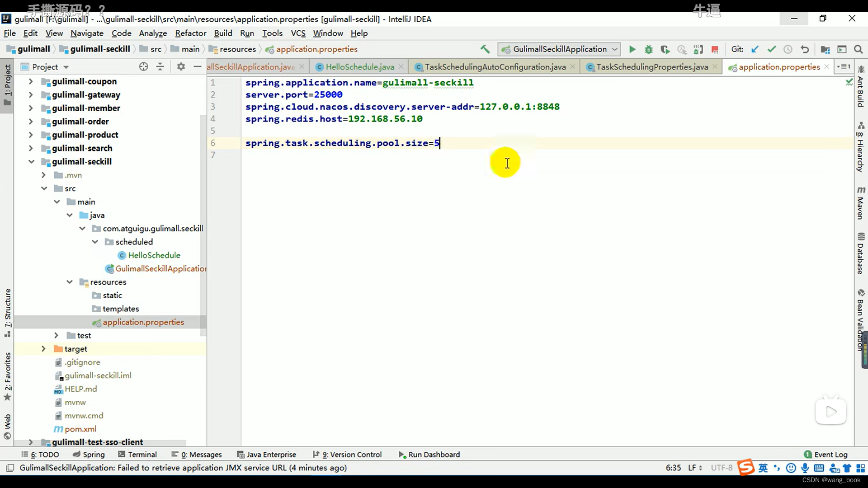This screenshot has height=488, width=868.
Task: Open the 6: TODO tool window
Action: tap(40, 455)
